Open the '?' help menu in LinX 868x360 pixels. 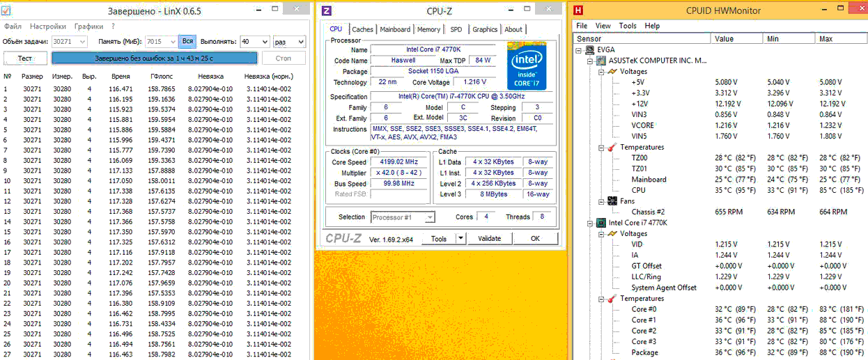[113, 26]
